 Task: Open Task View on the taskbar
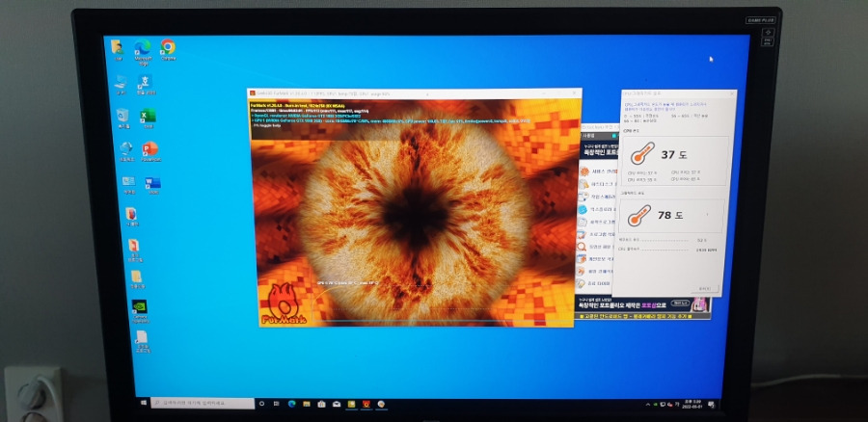276,404
